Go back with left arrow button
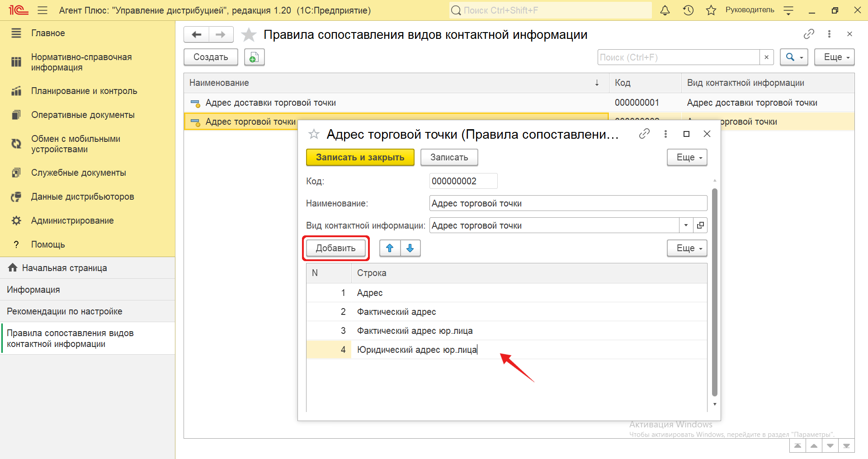 point(197,34)
